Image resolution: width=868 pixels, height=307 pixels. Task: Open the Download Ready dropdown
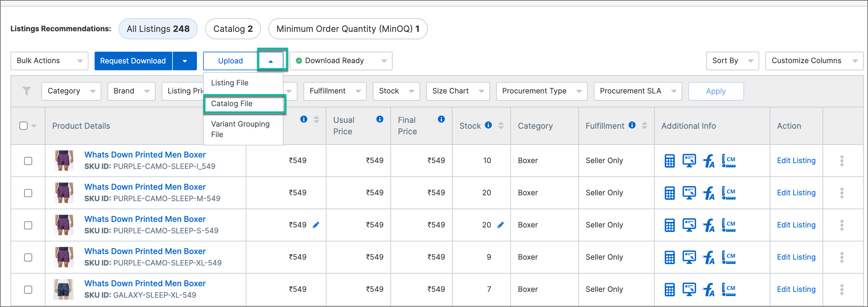click(x=341, y=61)
